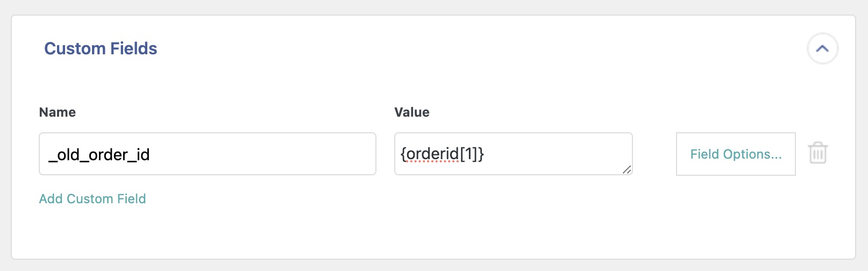Toggle the circular chevron-up button
The image size is (868, 271).
(x=822, y=48)
